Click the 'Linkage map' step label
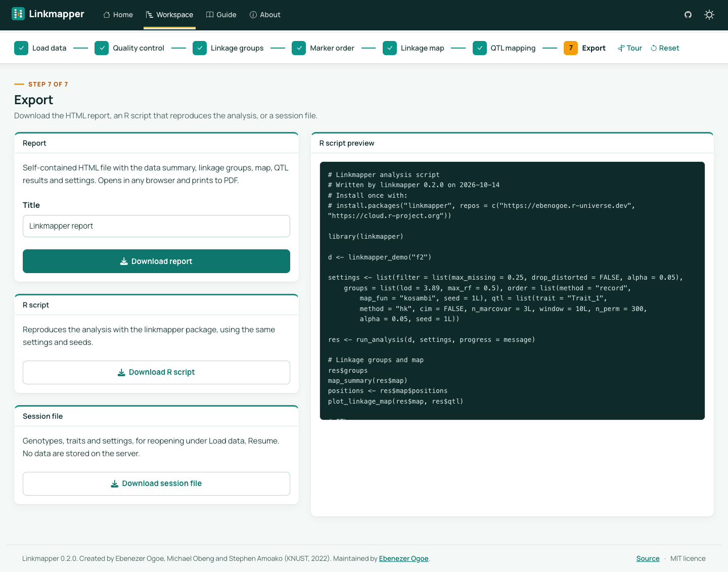 pyautogui.click(x=423, y=48)
